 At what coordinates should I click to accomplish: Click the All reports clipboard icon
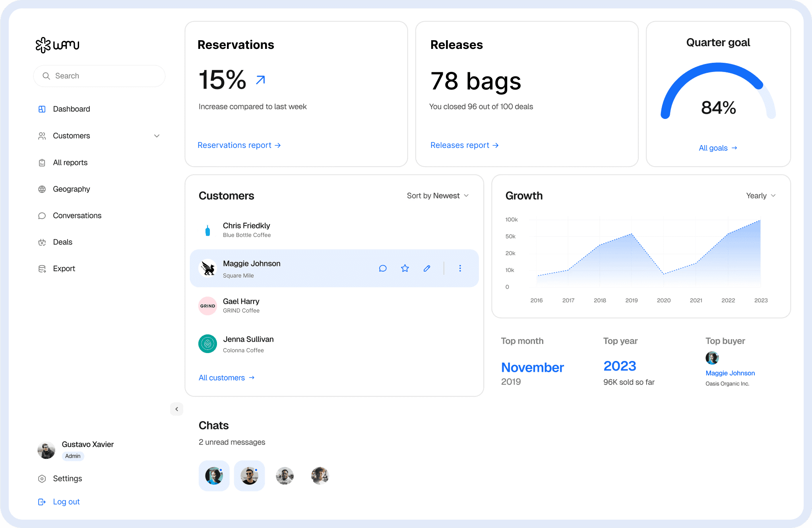[x=42, y=163]
